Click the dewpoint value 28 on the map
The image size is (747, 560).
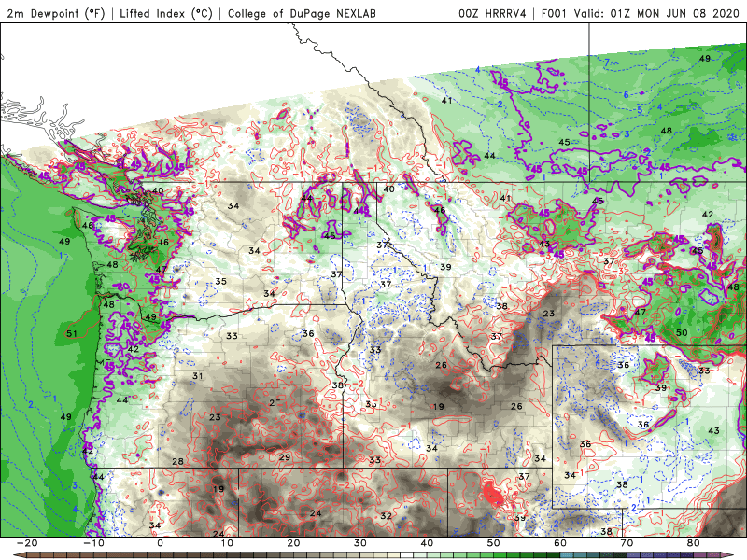coord(177,461)
